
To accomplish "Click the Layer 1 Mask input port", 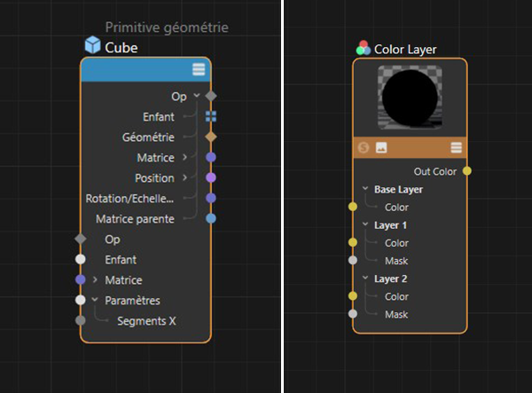I will click(x=353, y=261).
